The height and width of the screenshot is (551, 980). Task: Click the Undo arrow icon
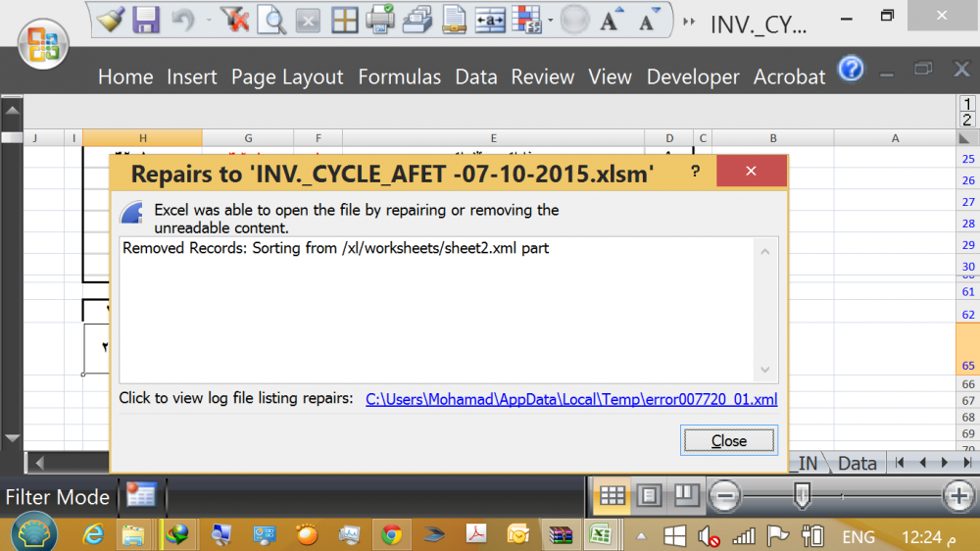pos(182,20)
